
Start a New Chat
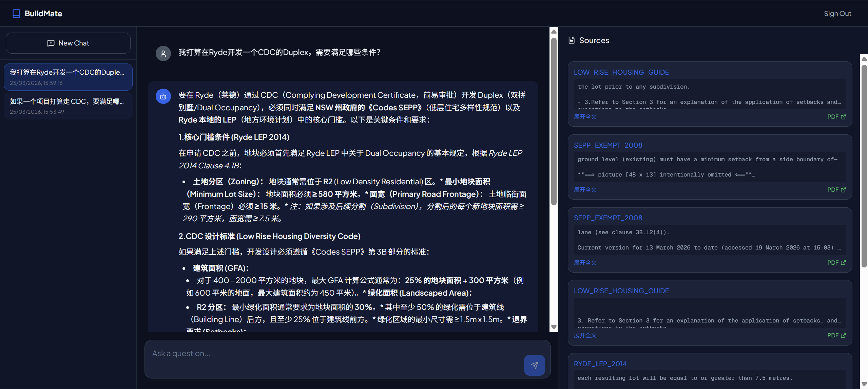click(68, 43)
